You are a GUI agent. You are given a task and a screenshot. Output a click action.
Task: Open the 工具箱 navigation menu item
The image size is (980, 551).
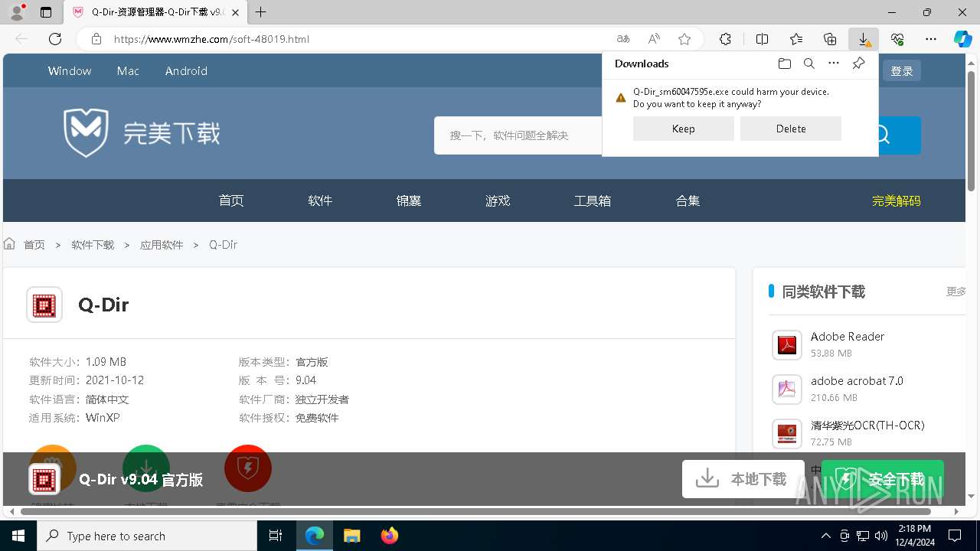pyautogui.click(x=593, y=201)
